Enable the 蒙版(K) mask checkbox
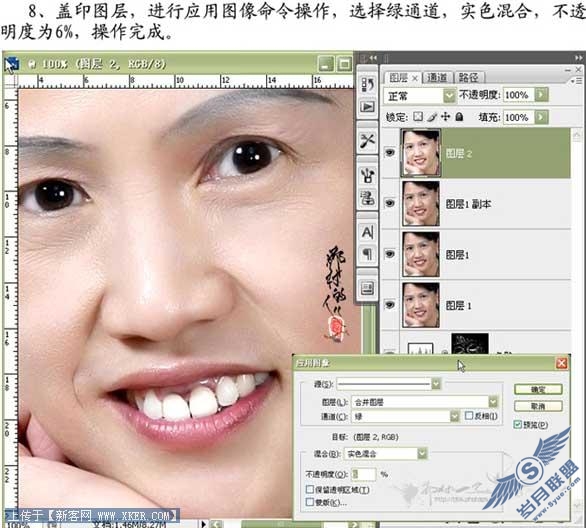586x528 pixels. [x=309, y=502]
